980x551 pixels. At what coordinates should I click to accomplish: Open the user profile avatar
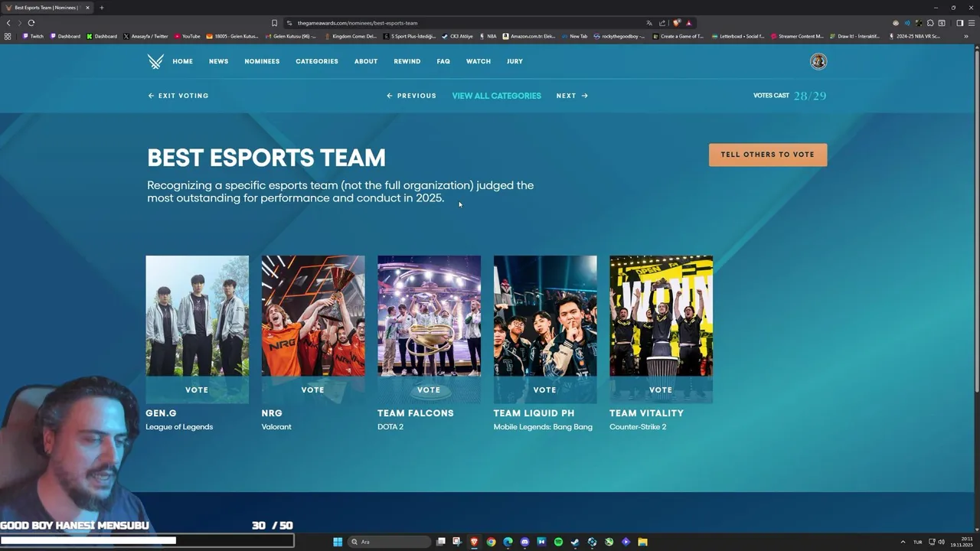tap(818, 61)
